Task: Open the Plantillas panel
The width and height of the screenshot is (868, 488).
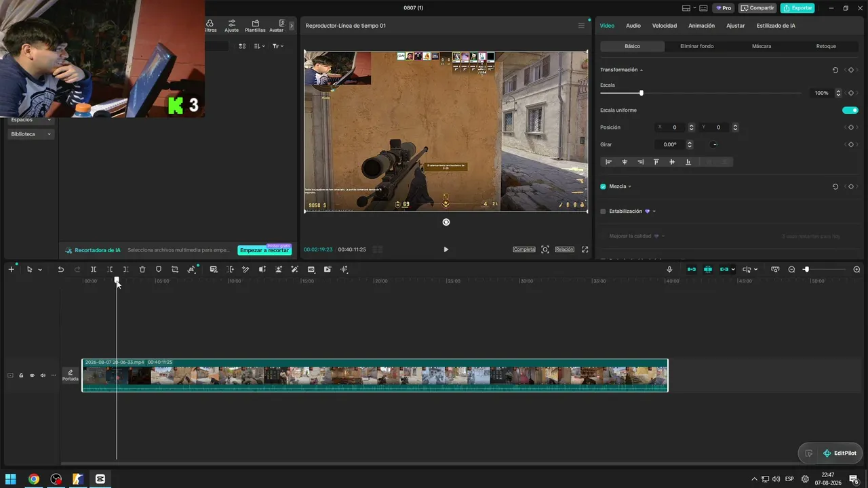Action: pos(255,26)
